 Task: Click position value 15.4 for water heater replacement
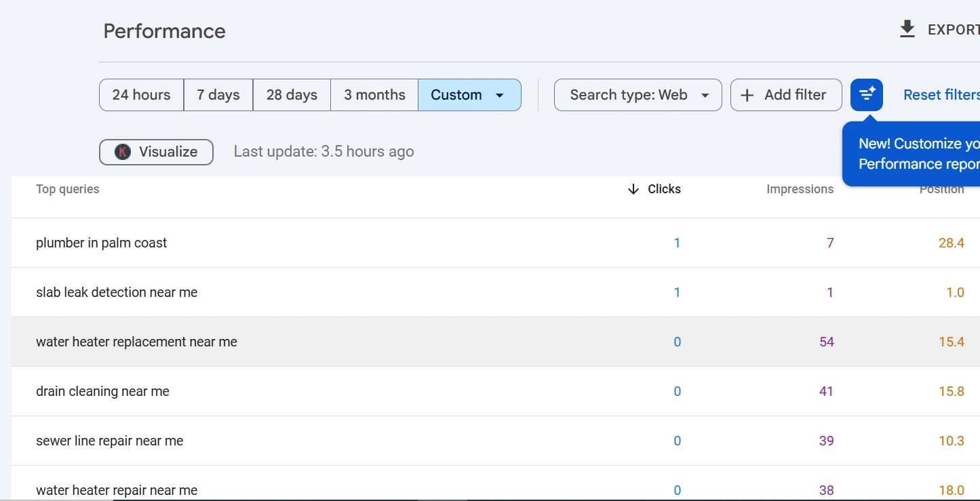[952, 342]
